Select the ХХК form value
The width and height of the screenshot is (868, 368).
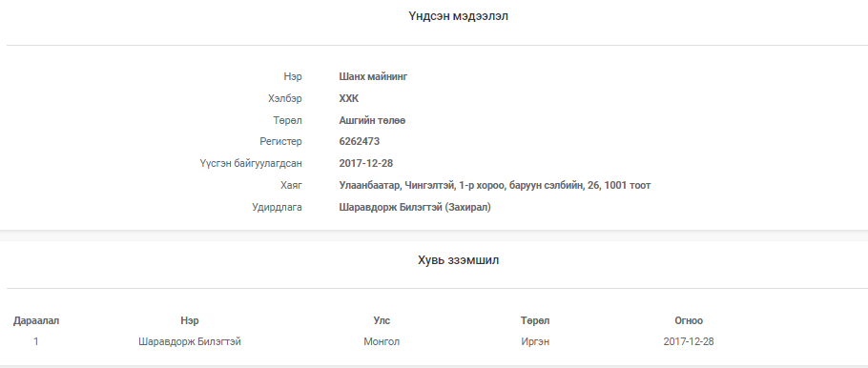pos(349,98)
